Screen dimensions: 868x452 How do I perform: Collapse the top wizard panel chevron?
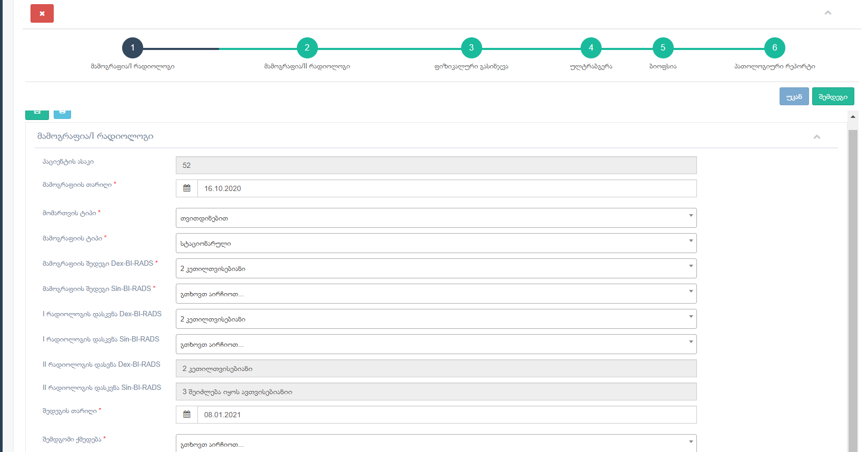(828, 13)
